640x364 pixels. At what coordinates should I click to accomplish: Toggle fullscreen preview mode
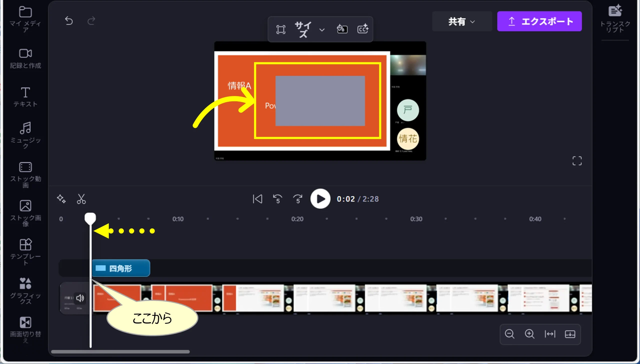point(577,161)
